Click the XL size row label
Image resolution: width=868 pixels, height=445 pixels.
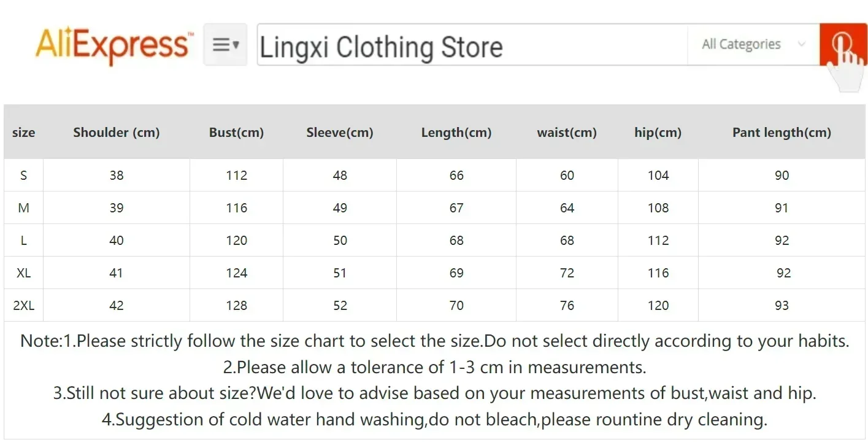point(24,273)
